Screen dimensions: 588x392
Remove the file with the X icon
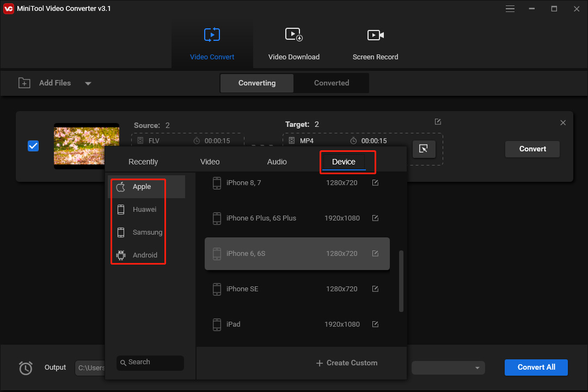[563, 122]
